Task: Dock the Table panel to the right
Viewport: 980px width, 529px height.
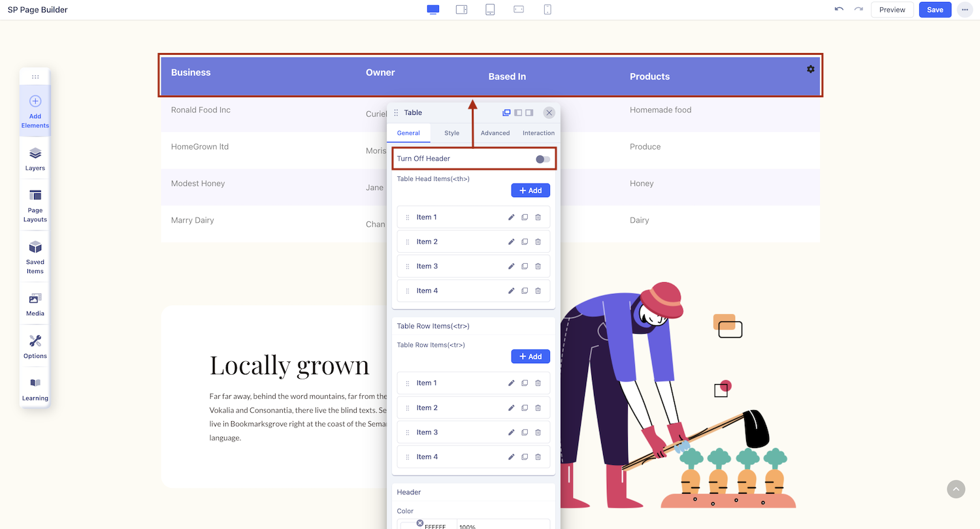Action: coord(529,112)
